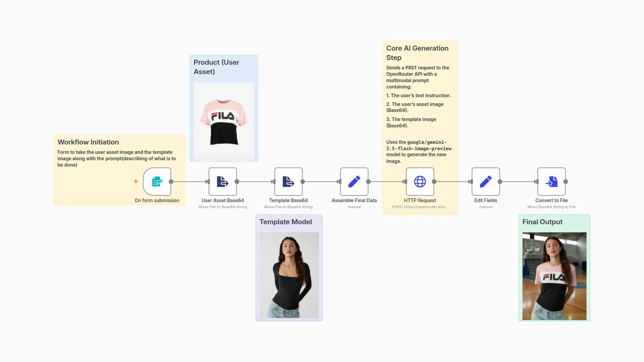The height and width of the screenshot is (362, 644).
Task: Click Move File to Base64 String subtitle
Action: pos(223,207)
